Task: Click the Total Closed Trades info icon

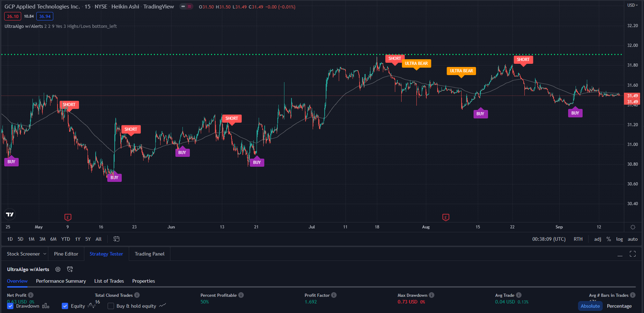Action: pos(137,295)
